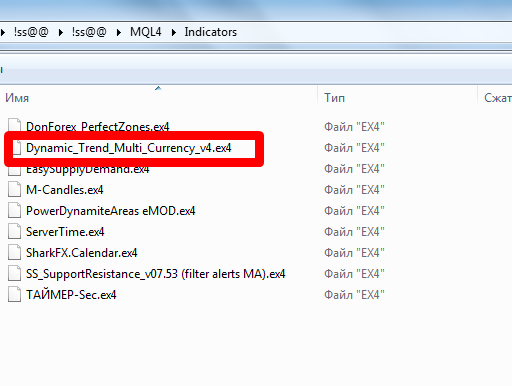Select the SharkFX.Calendar.ex4 file icon
This screenshot has height=386, width=512.
(14, 252)
